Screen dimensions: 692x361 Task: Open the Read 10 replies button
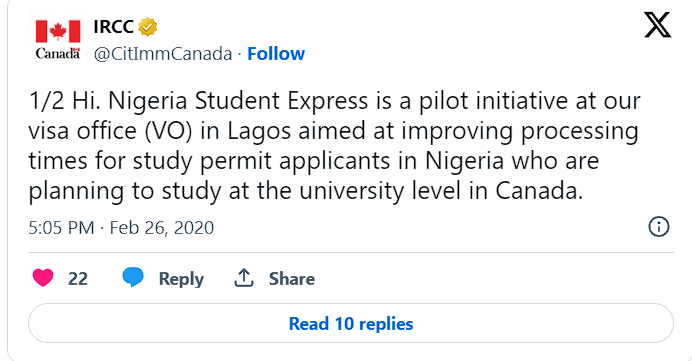(x=351, y=323)
